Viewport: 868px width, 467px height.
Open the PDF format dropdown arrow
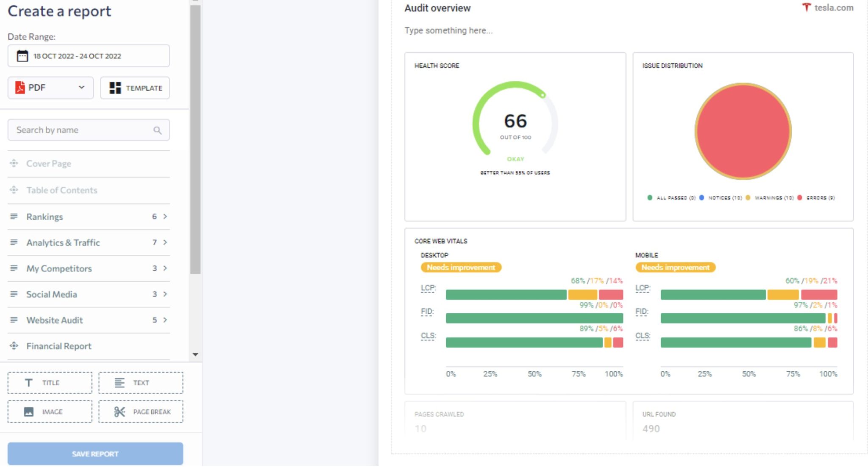click(x=81, y=87)
